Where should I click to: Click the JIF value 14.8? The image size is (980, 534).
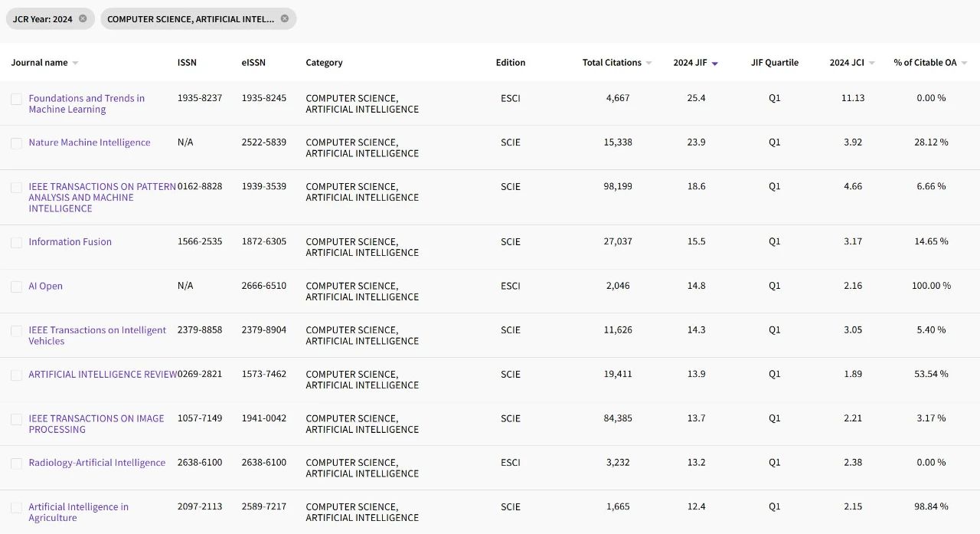697,286
